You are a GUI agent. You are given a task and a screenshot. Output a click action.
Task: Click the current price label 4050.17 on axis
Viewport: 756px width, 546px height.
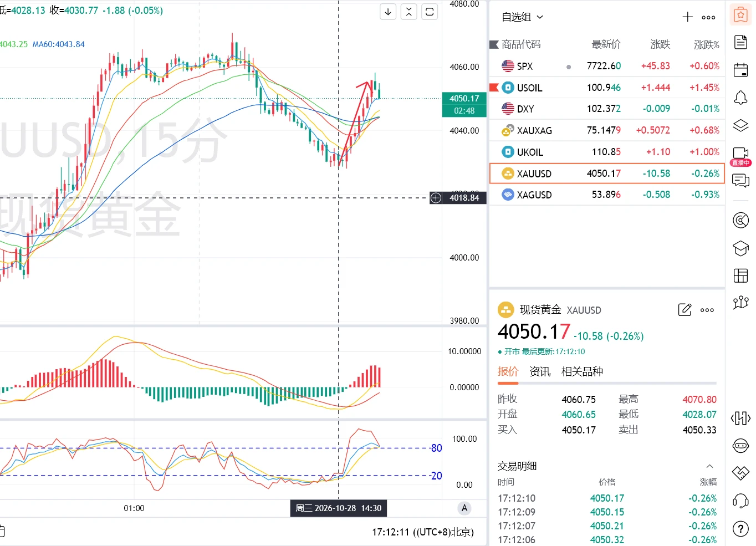click(x=464, y=99)
